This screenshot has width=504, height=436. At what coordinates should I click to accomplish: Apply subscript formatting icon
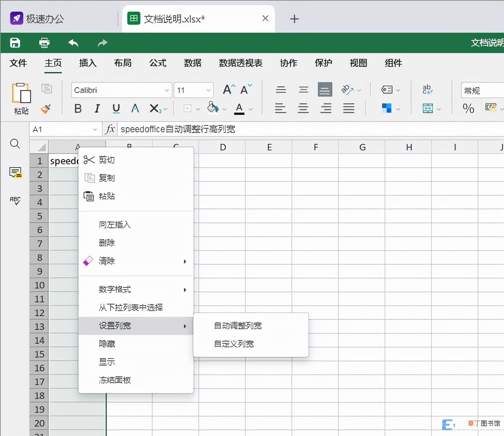pyautogui.click(x=155, y=108)
